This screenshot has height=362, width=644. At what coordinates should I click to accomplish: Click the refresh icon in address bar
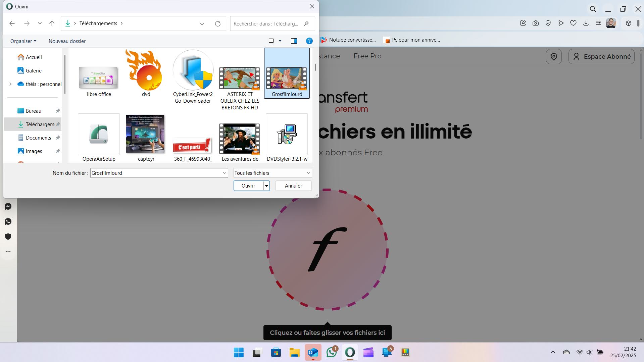coord(217,24)
